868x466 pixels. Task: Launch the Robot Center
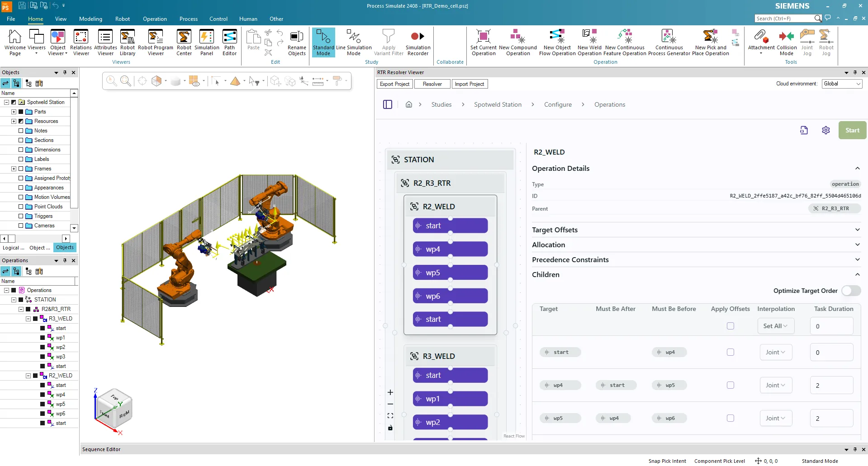coord(184,42)
